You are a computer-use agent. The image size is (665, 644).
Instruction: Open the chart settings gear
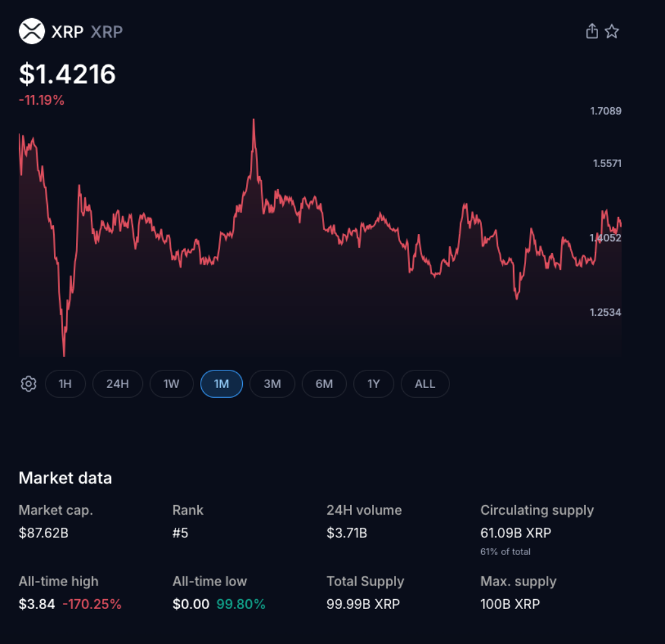coord(28,384)
